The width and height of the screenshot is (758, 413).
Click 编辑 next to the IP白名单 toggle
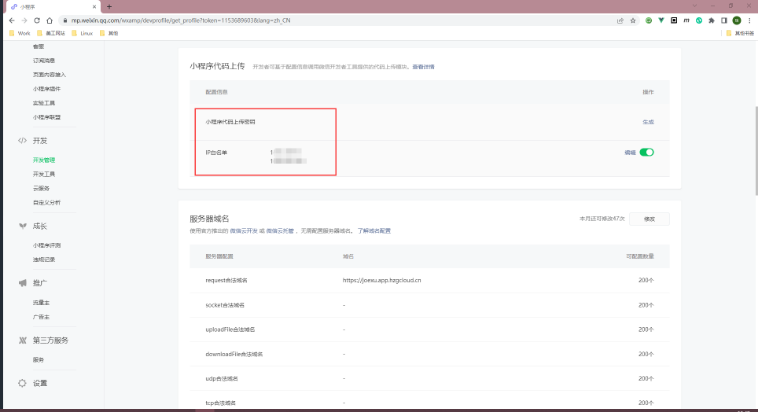[x=630, y=152]
